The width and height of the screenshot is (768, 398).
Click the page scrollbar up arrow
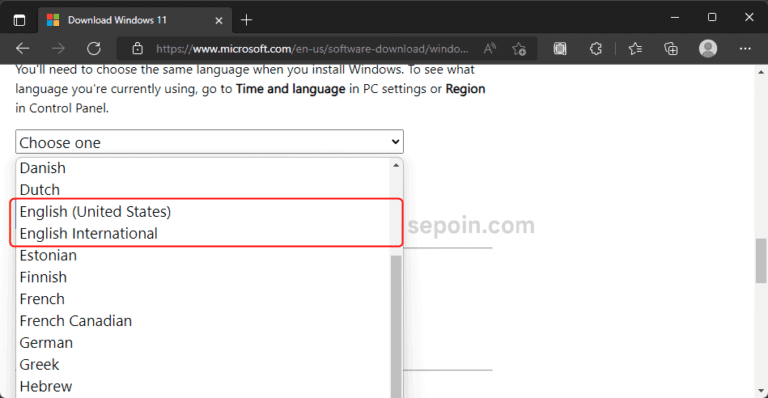[x=761, y=71]
